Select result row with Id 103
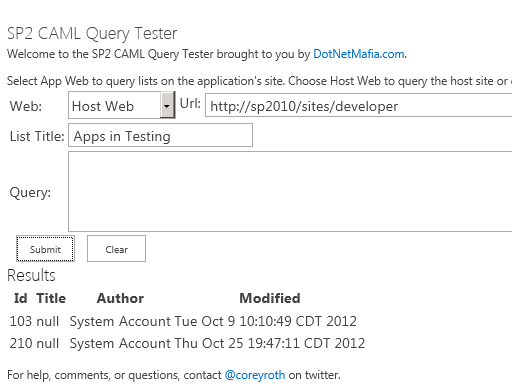 coord(183,321)
